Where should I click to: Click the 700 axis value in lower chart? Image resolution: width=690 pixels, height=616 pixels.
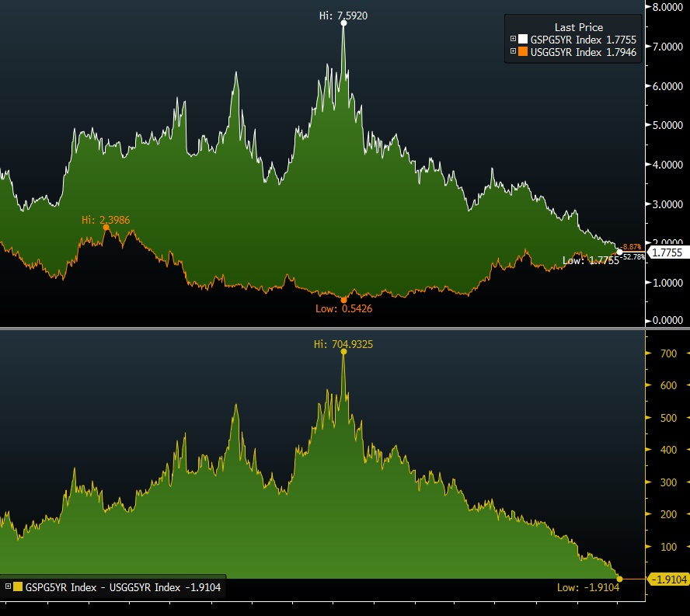pos(668,353)
